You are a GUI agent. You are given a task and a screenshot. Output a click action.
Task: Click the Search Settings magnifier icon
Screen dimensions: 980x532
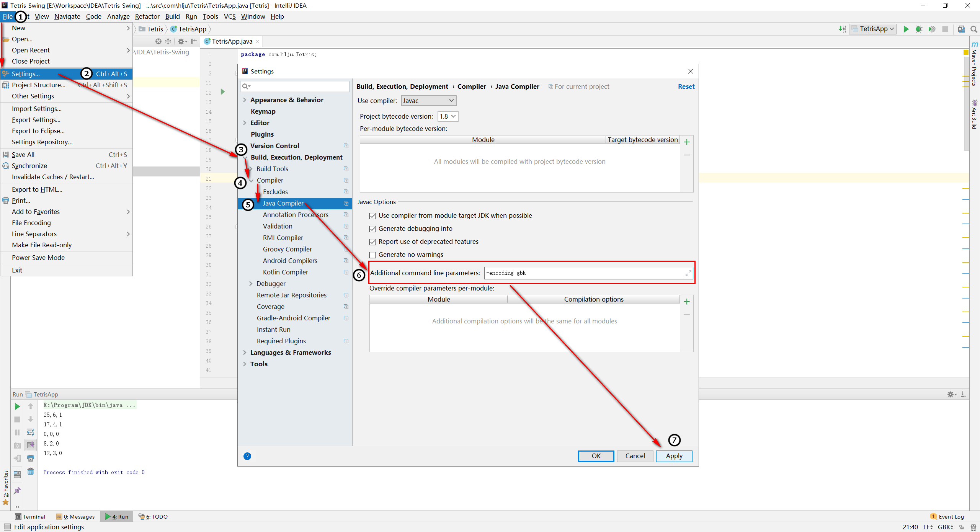pos(245,86)
